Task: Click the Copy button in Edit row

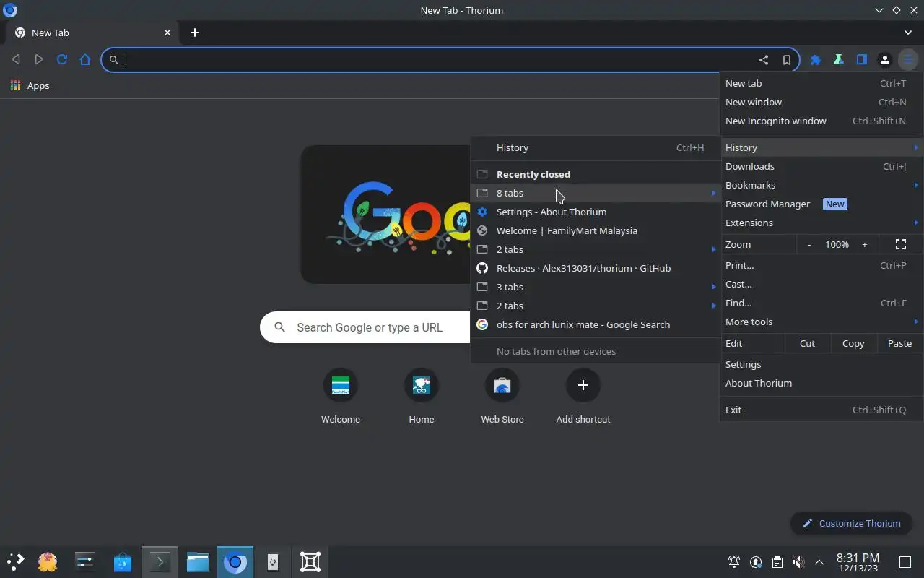Action: point(853,343)
